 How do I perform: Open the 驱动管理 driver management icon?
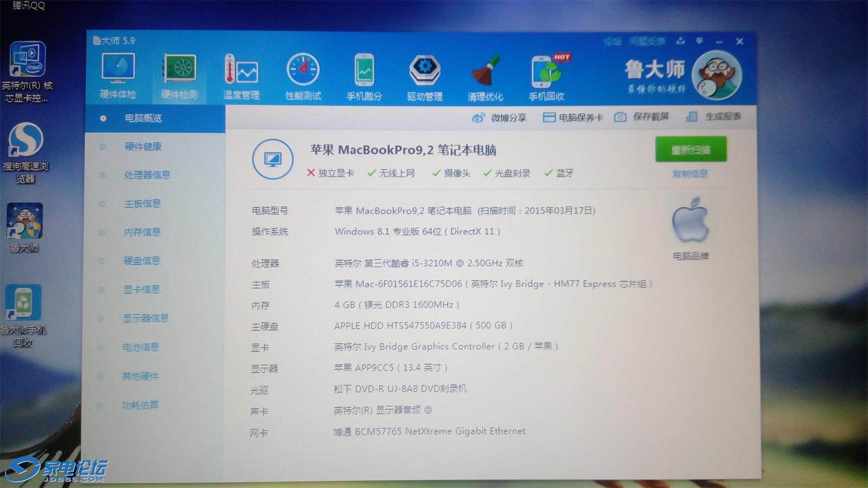(x=425, y=76)
